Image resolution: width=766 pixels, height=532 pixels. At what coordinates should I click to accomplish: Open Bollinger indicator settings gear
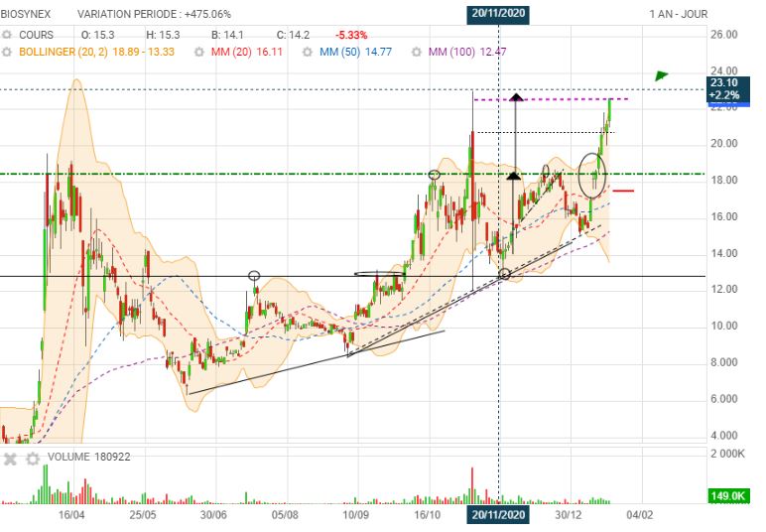[6, 52]
